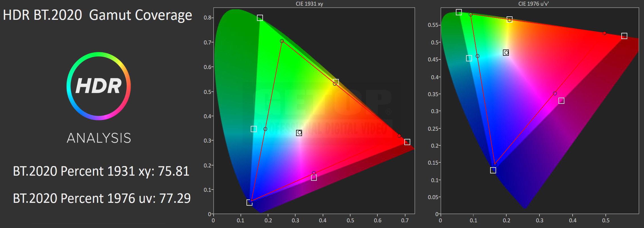Viewport: 644px width, 228px height.
Task: Select white point marker in CIE 1931 chart
Action: tap(299, 133)
